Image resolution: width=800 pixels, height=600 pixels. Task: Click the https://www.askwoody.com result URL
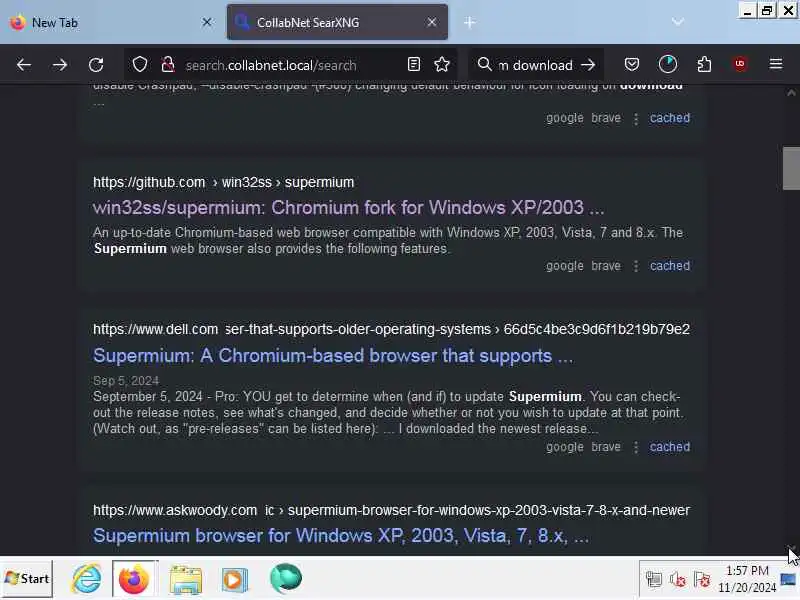(391, 510)
